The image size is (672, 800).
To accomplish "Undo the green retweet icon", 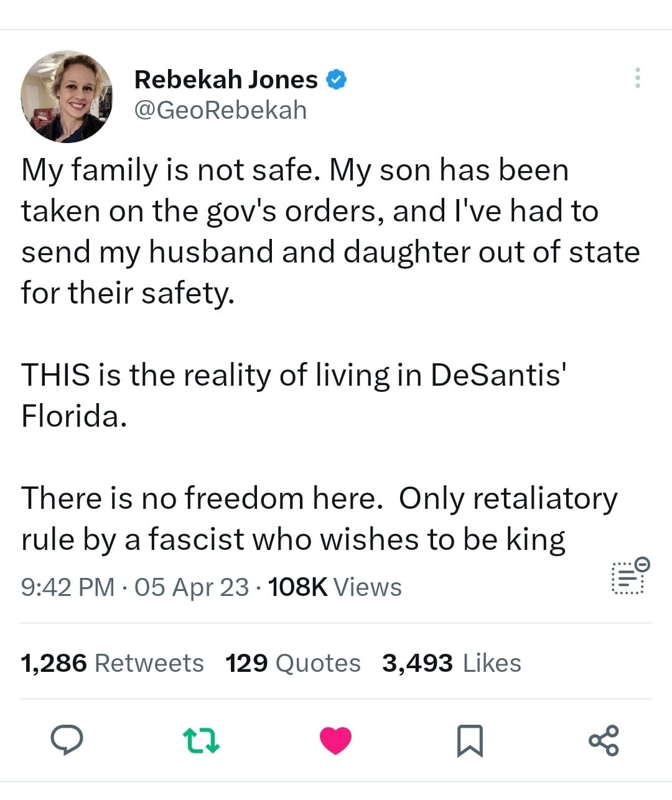I will point(201,740).
